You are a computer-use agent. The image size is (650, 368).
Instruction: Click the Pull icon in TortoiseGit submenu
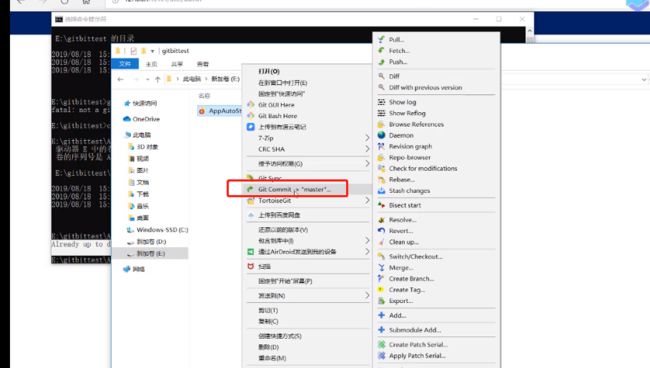pyautogui.click(x=381, y=39)
